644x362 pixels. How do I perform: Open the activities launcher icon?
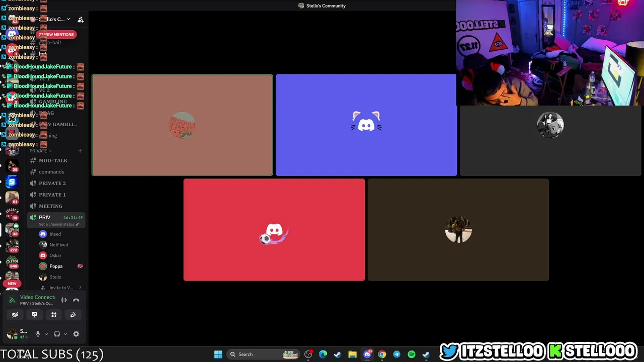coord(54,315)
